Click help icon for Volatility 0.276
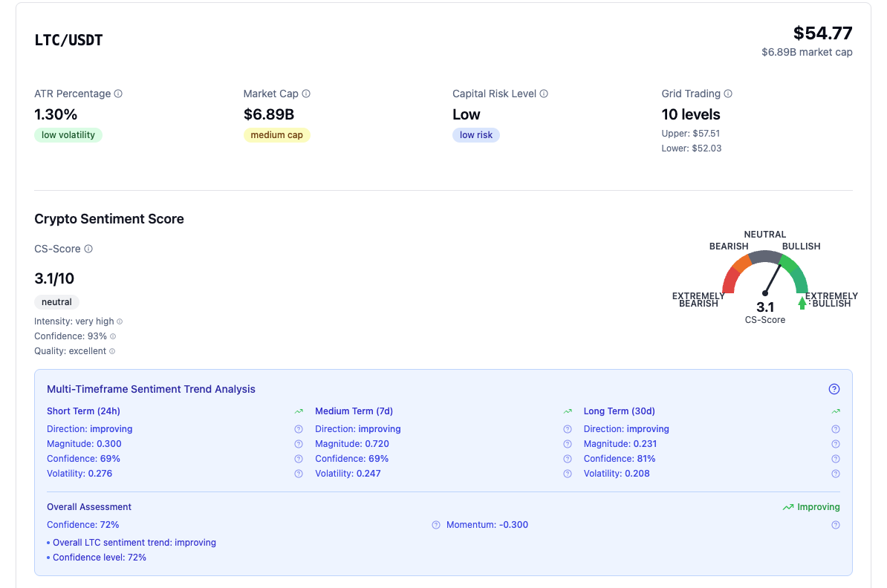887x588 pixels. (299, 474)
